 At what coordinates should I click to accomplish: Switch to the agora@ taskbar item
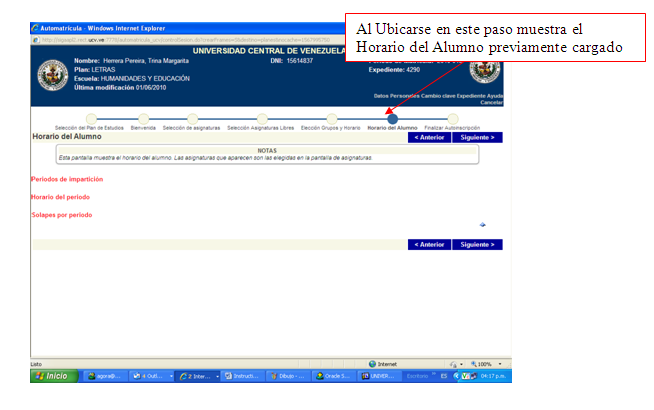pyautogui.click(x=105, y=376)
